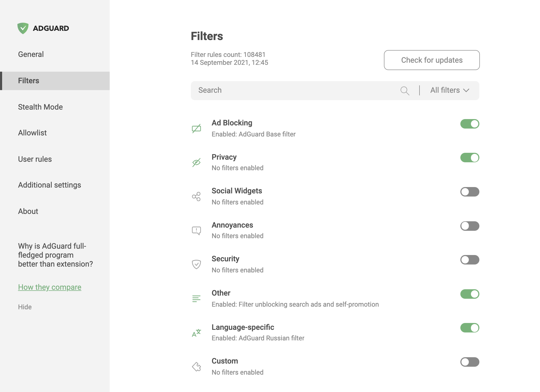
Task: Select Filters from the sidebar menu
Action: [x=28, y=80]
